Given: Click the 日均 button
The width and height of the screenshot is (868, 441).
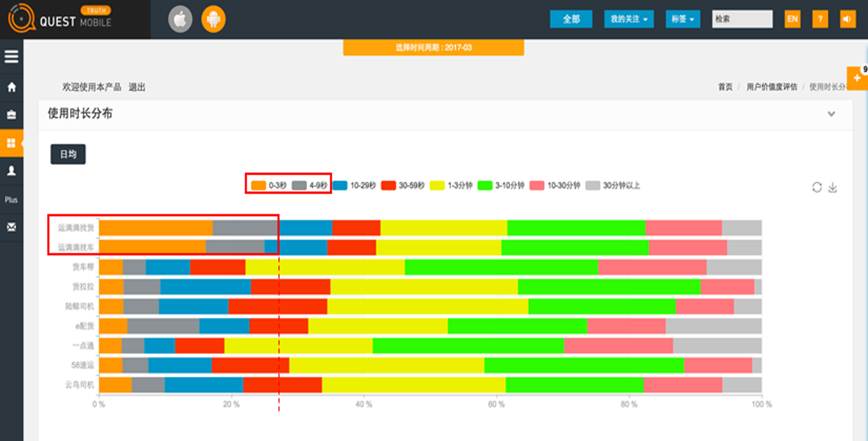Looking at the screenshot, I should pos(68,154).
